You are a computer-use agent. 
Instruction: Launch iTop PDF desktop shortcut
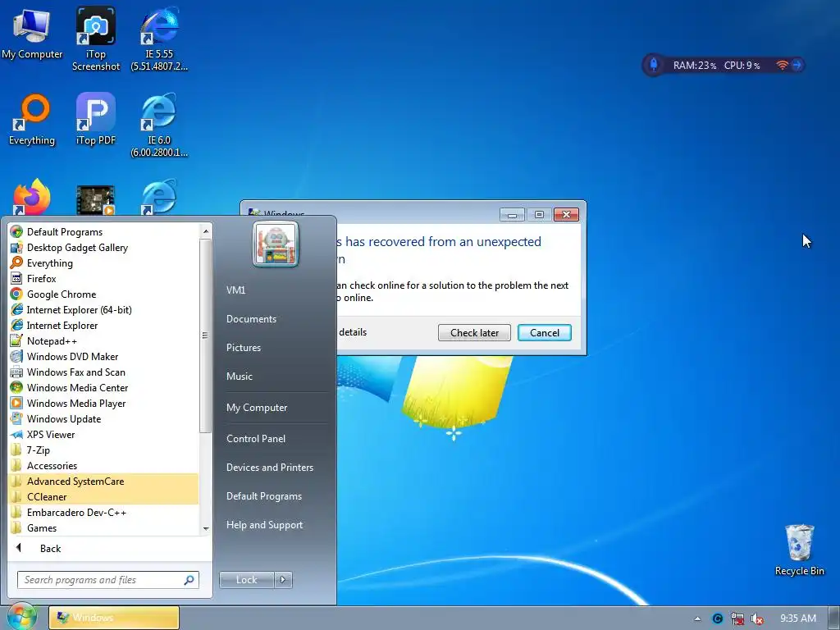pyautogui.click(x=96, y=119)
